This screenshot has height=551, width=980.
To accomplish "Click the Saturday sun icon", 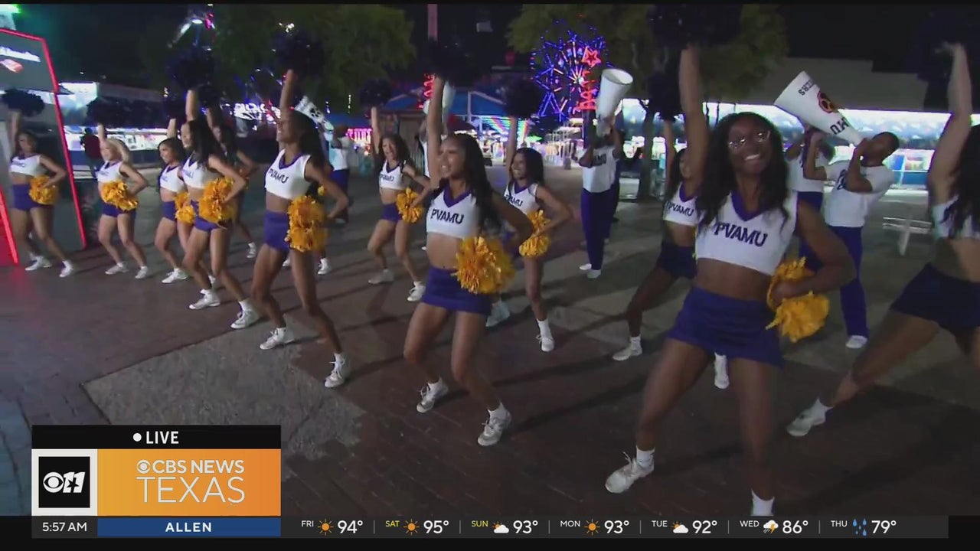I will pyautogui.click(x=412, y=527).
